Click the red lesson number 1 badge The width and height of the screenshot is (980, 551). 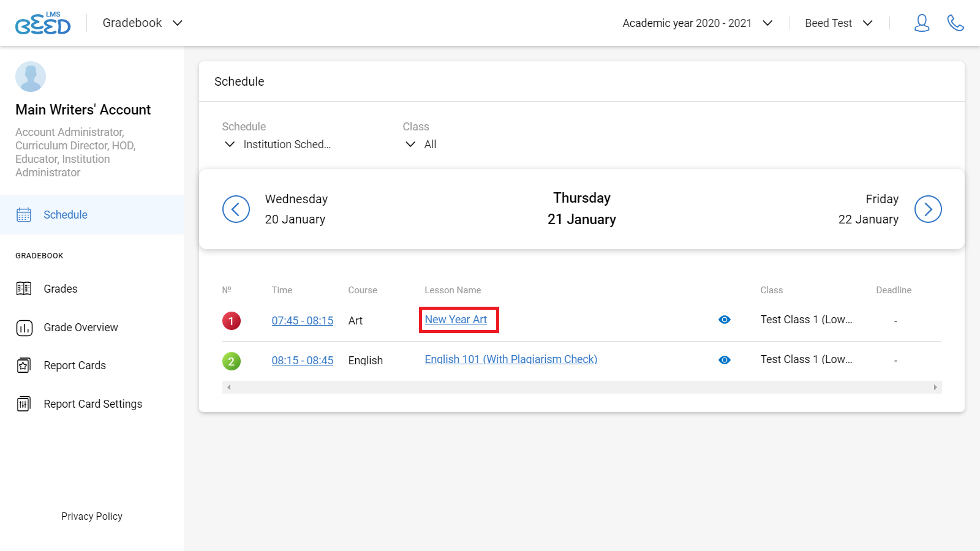[x=232, y=321]
